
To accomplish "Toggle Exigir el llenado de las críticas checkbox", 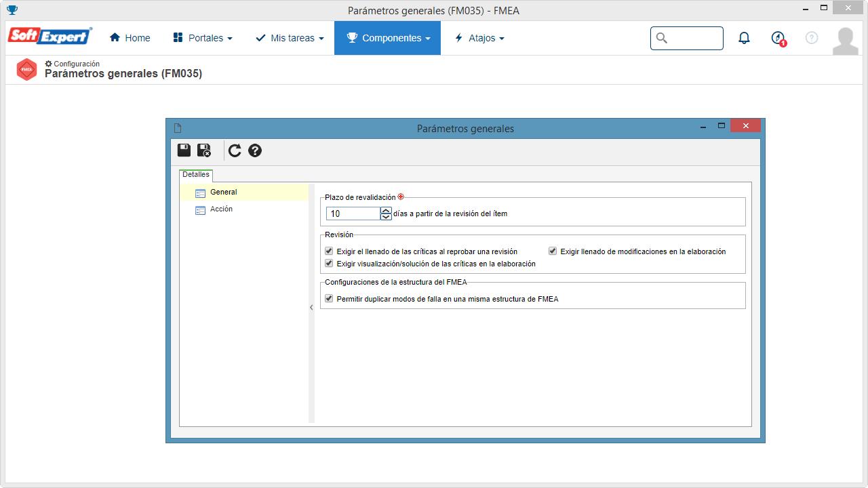I will click(329, 251).
